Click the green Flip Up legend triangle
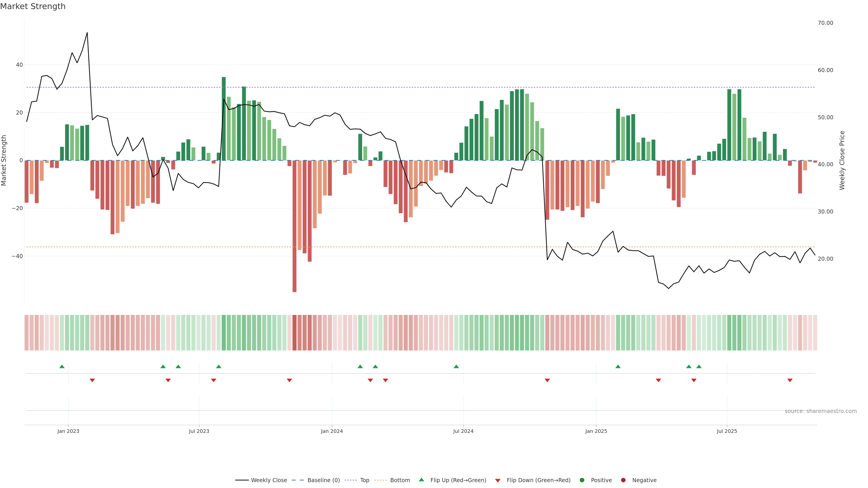The height and width of the screenshot is (488, 868). click(x=421, y=480)
